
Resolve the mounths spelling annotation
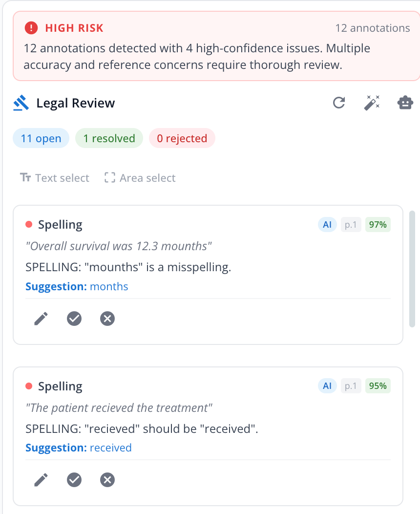tap(74, 318)
